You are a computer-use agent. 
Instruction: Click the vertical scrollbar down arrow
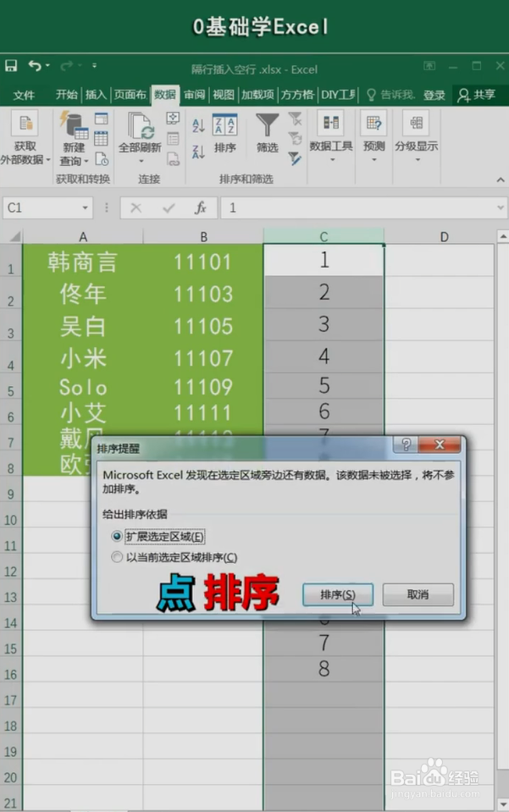[x=503, y=804]
